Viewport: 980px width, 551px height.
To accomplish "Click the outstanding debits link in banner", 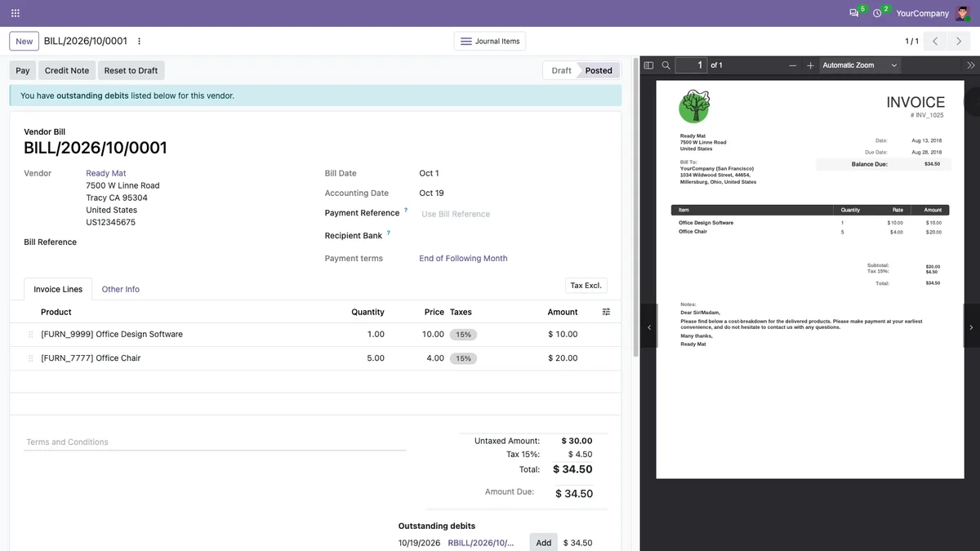I will pyautogui.click(x=92, y=96).
